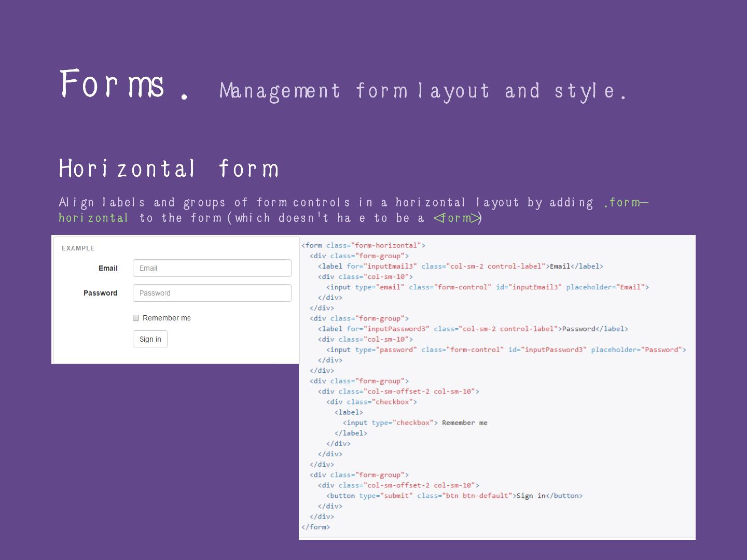Click the div class="checkbox" code line
The width and height of the screenshot is (747, 560).
coord(371,402)
